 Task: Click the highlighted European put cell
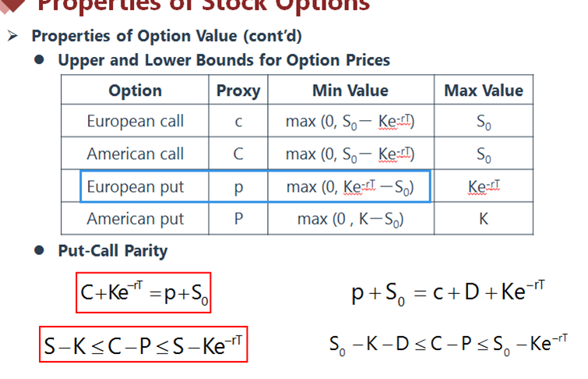[x=135, y=186]
